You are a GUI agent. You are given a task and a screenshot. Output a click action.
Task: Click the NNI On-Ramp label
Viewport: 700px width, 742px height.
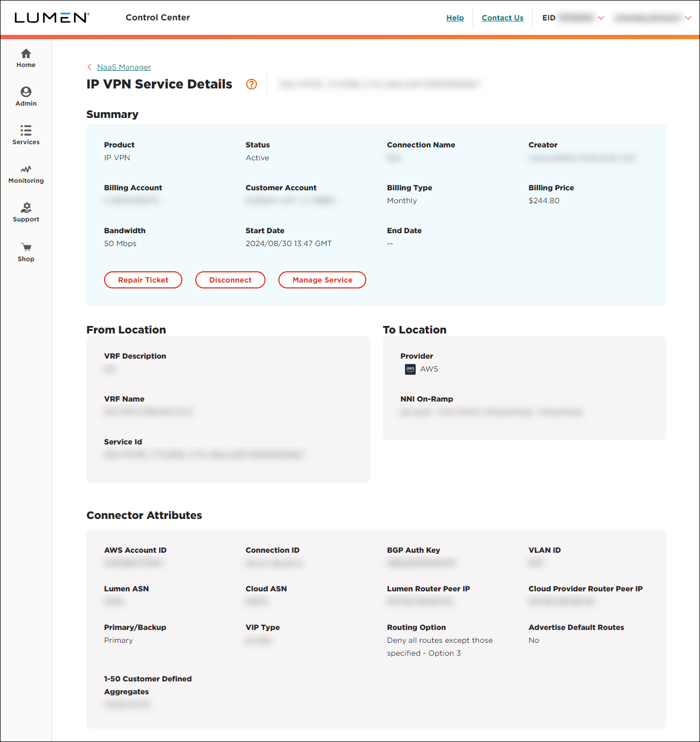(x=426, y=399)
